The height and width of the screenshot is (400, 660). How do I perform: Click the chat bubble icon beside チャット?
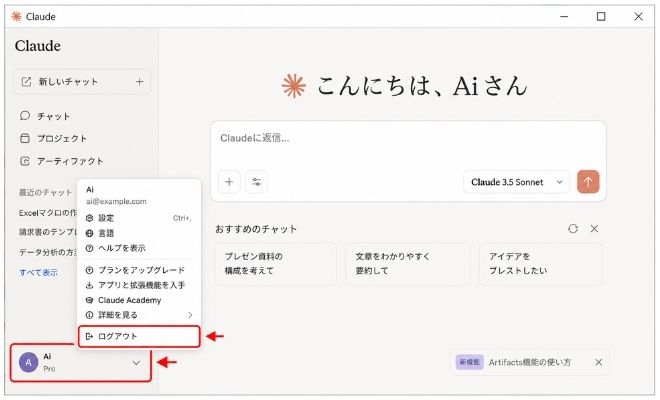click(25, 116)
